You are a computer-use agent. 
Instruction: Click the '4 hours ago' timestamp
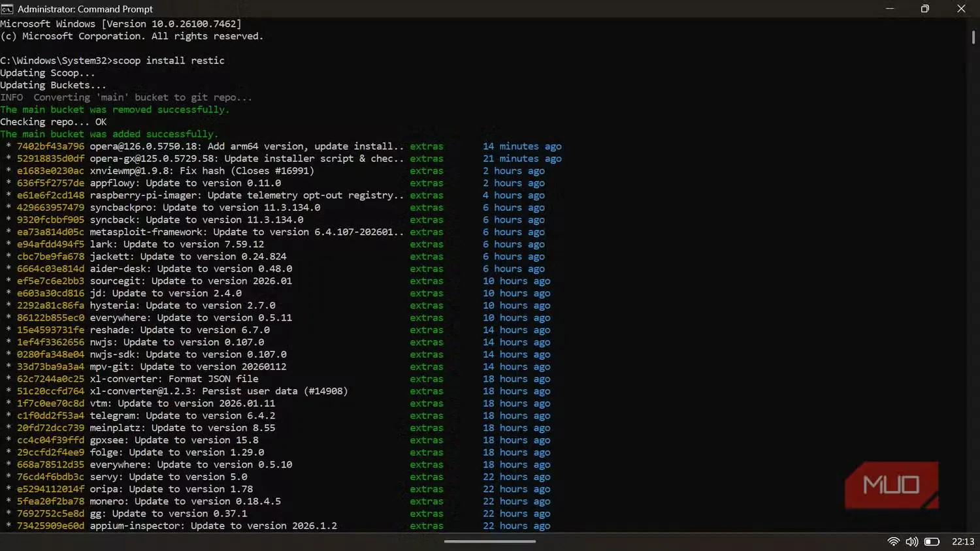tap(514, 195)
